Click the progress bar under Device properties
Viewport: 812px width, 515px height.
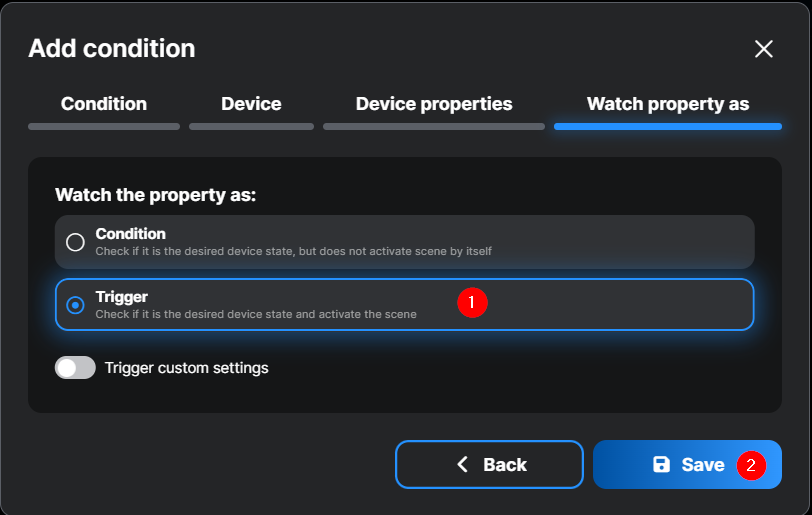coord(434,127)
